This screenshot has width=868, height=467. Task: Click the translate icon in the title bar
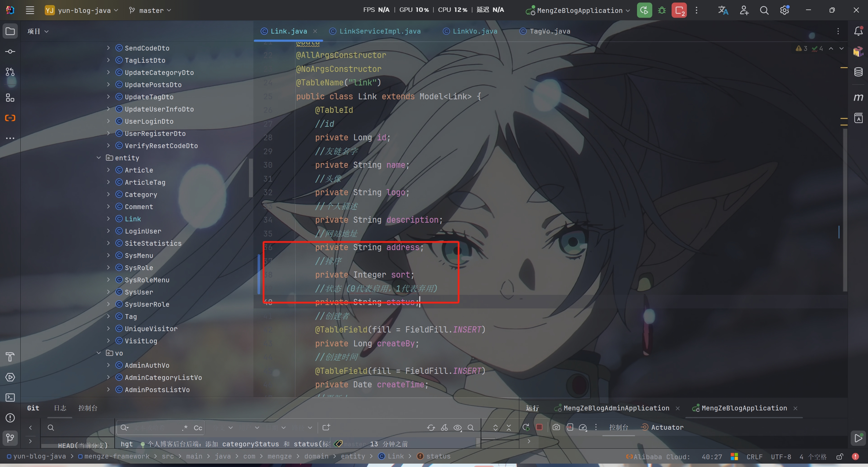coord(723,11)
